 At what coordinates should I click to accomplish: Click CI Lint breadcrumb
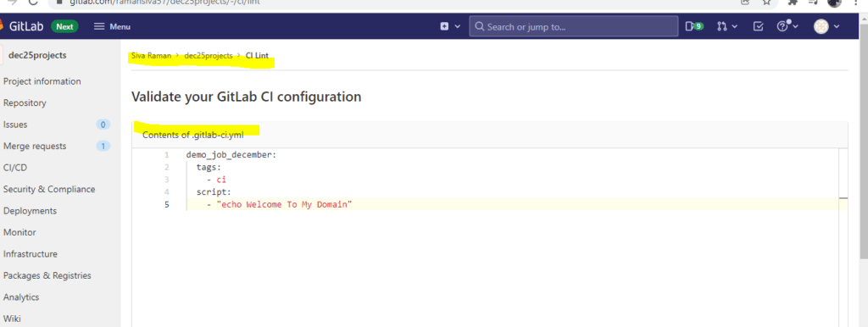(258, 56)
